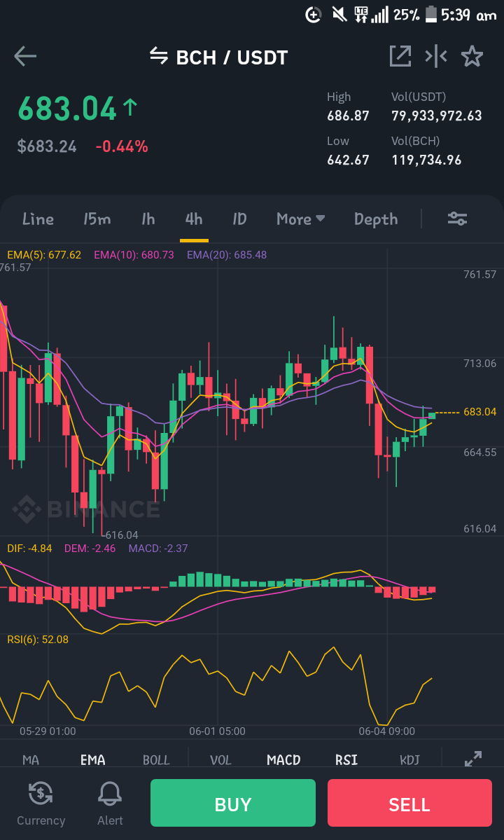
Task: Expand chart to fullscreen icon
Action: (x=473, y=759)
